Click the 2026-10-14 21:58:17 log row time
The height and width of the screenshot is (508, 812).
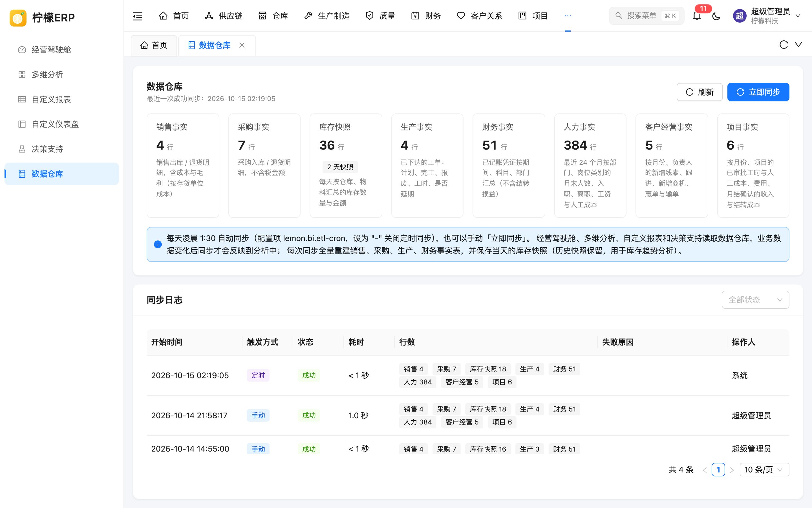click(x=189, y=416)
